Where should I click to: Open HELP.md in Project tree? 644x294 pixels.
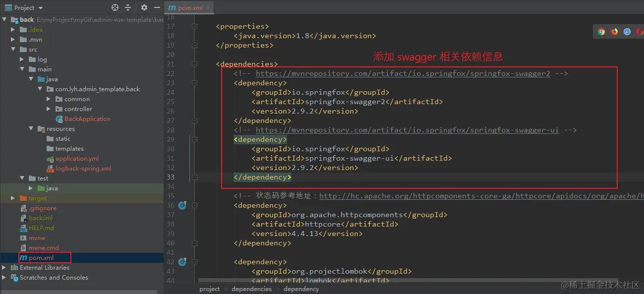(x=41, y=228)
